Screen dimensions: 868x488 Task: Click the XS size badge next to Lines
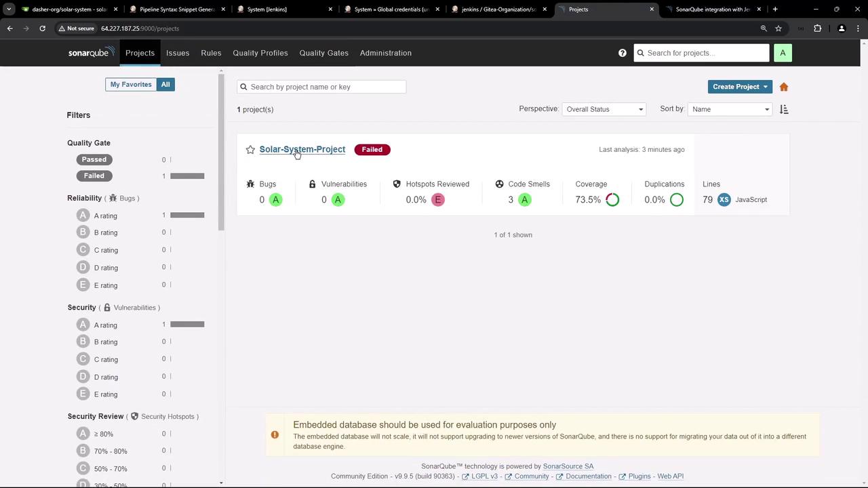(x=724, y=200)
